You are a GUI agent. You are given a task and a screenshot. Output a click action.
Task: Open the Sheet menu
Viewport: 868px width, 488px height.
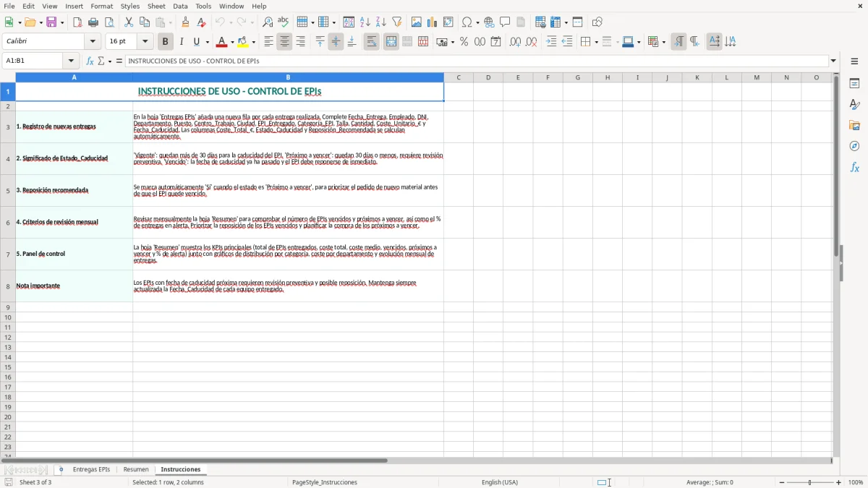[x=156, y=6]
